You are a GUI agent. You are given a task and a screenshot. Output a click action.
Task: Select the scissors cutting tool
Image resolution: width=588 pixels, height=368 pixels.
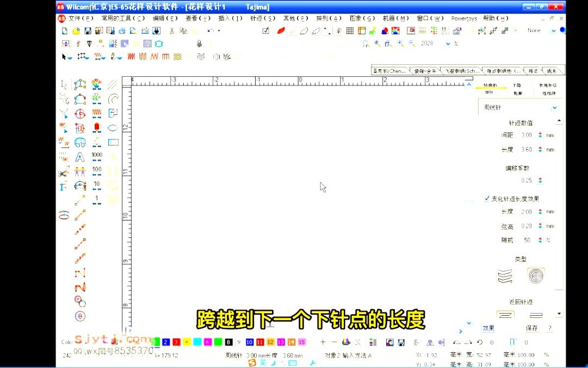click(64, 173)
